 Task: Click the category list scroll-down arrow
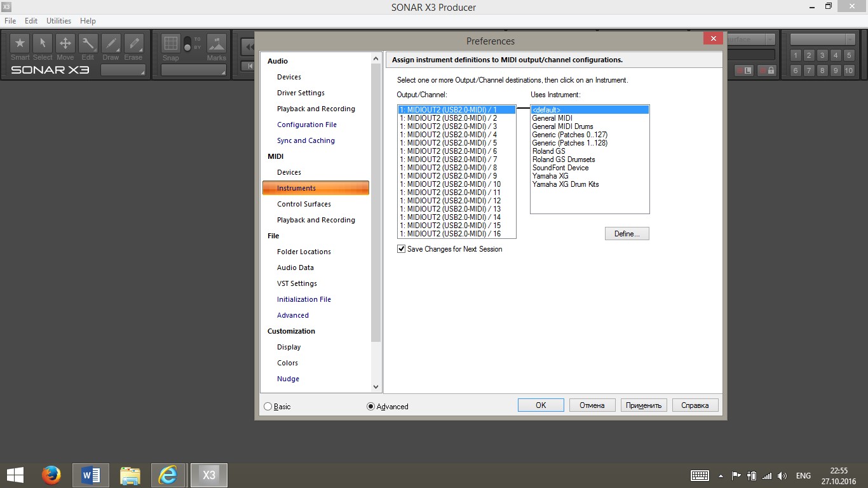coord(376,386)
